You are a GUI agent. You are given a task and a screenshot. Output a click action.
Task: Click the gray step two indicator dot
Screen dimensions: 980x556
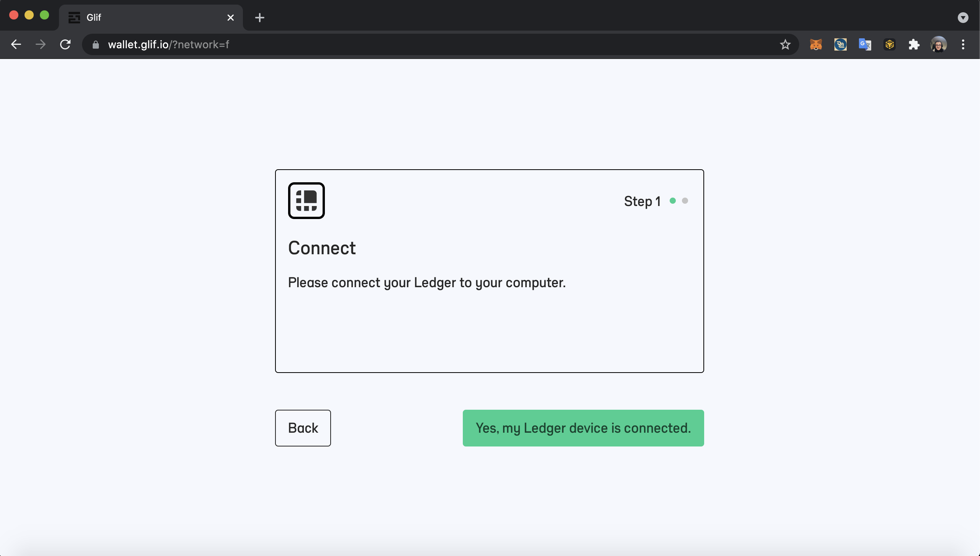click(685, 201)
